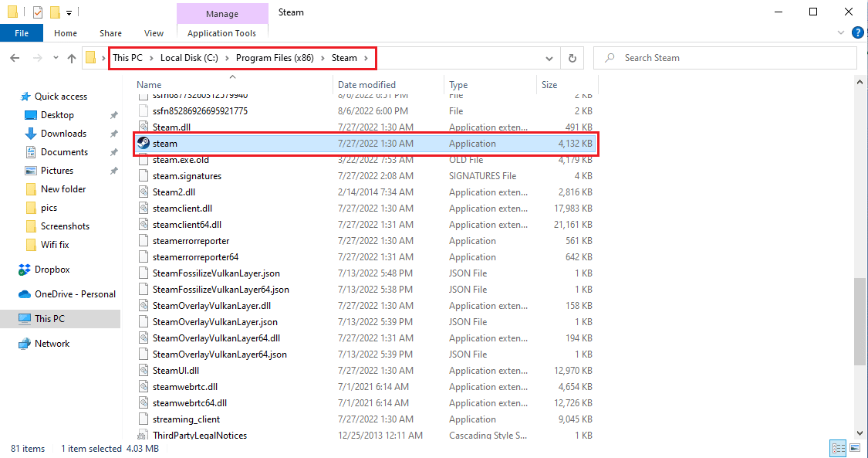This screenshot has width=868, height=458.
Task: Open Quick access in the sidebar
Action: (60, 97)
